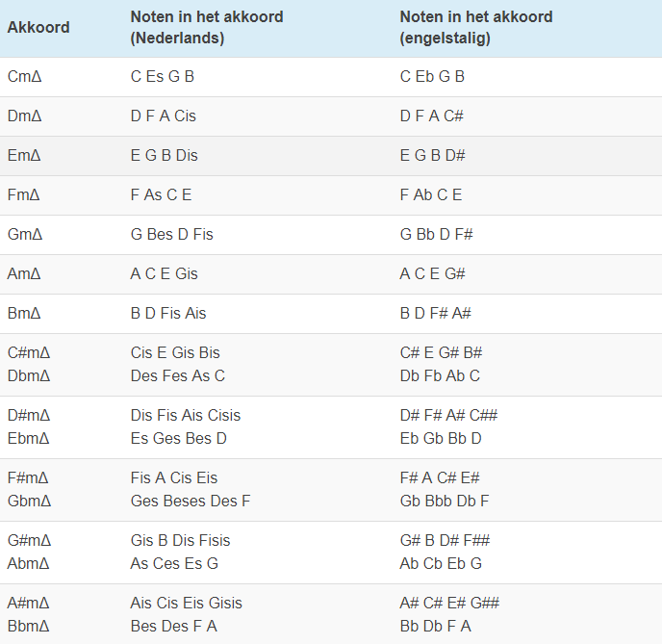The height and width of the screenshot is (644, 662).
Task: Click the "Noten in het akkoord (engelstalig)" header
Action: (x=476, y=27)
